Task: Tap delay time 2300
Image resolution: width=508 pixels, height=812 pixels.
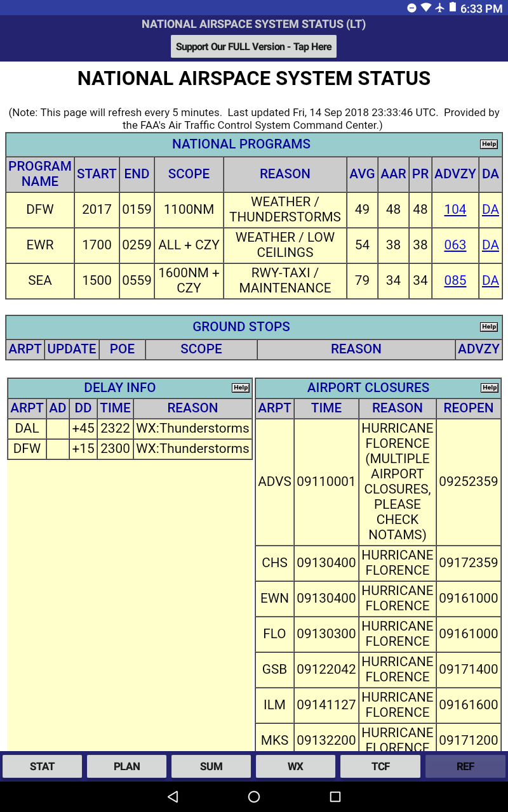Action: 116,449
